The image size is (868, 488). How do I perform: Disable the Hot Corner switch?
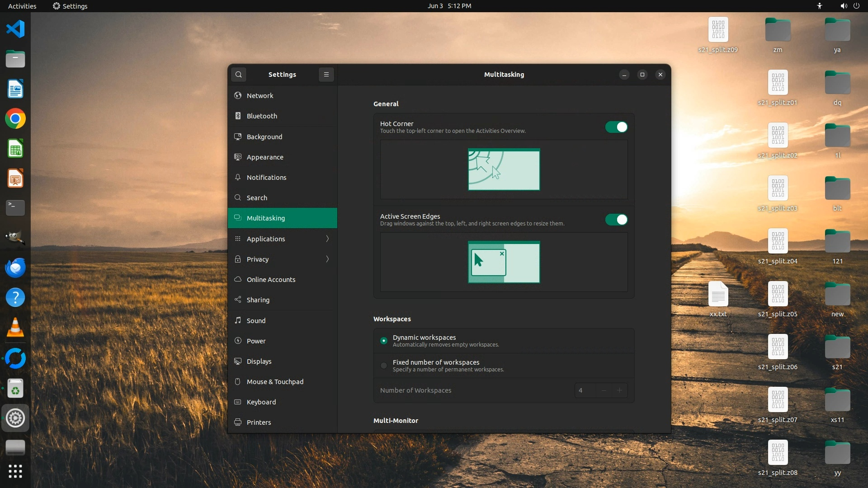[x=616, y=127]
